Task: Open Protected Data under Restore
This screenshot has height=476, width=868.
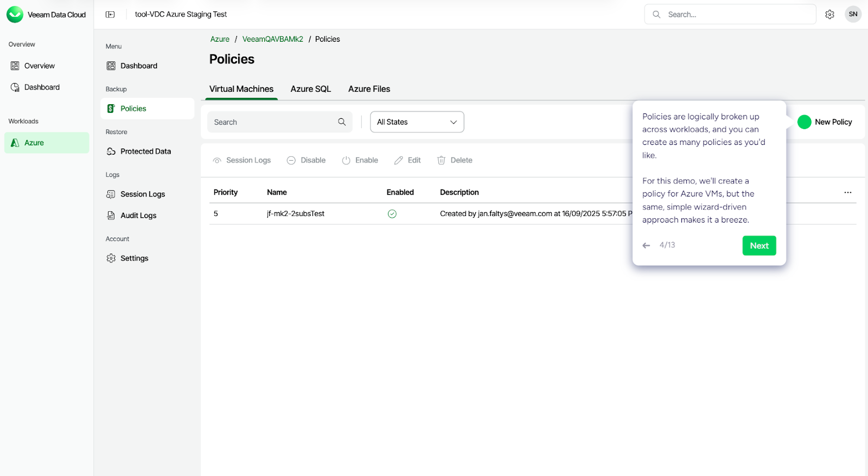Action: pyautogui.click(x=147, y=151)
